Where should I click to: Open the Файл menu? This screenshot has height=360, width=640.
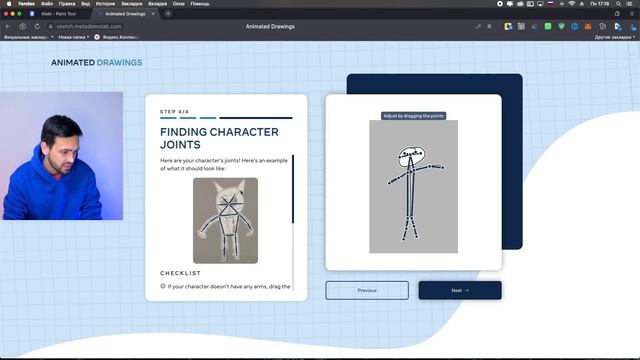coord(47,4)
